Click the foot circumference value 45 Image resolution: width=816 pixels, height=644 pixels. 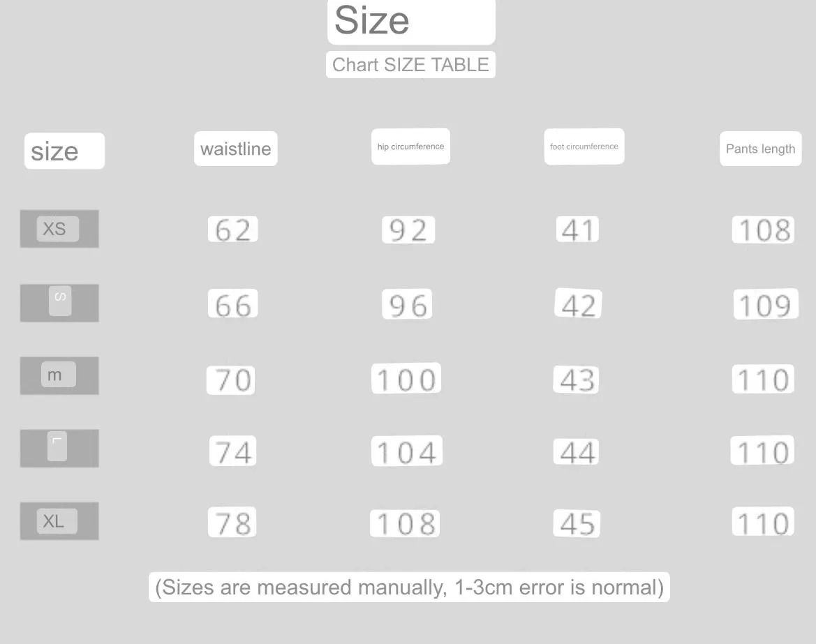click(577, 523)
